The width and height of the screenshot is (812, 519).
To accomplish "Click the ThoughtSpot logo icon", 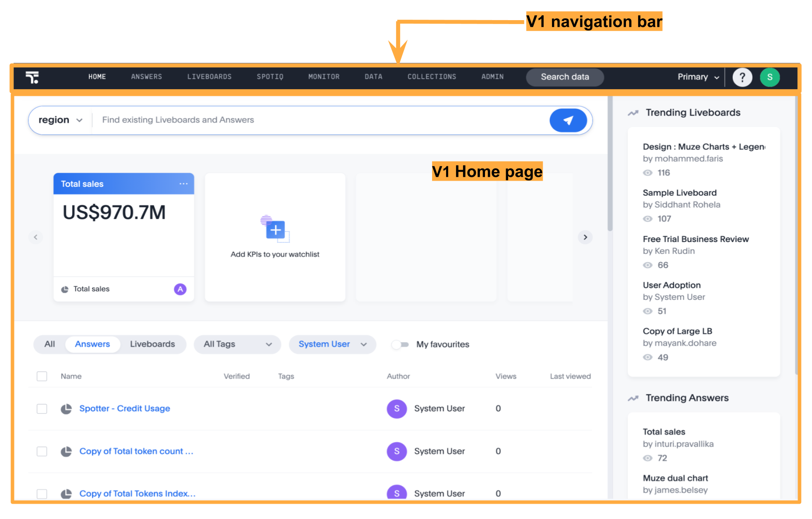I will 32,77.
